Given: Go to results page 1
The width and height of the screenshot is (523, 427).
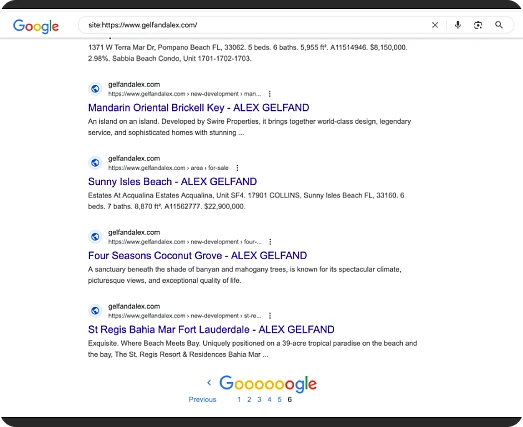Looking at the screenshot, I should click(239, 399).
